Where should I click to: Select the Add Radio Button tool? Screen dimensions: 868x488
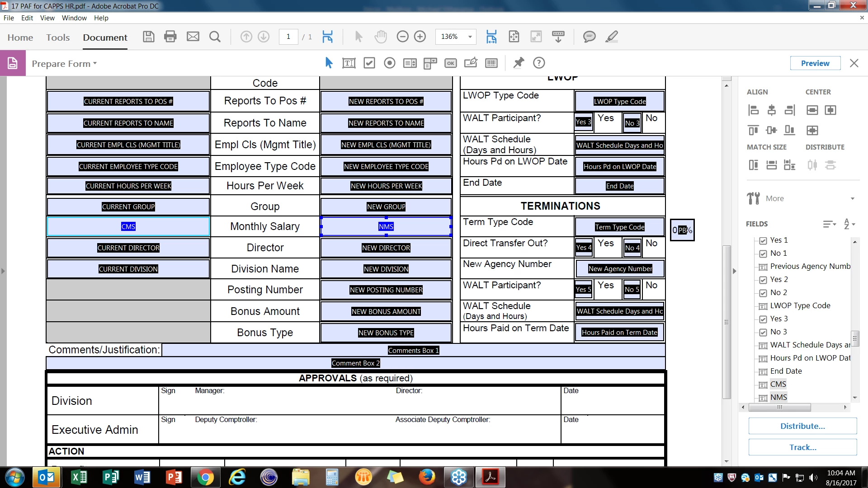(389, 63)
